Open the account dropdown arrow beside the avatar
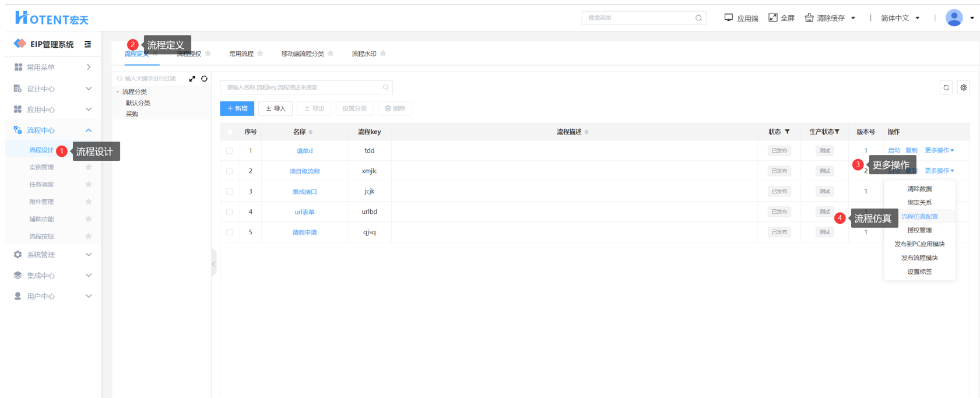 (972, 18)
